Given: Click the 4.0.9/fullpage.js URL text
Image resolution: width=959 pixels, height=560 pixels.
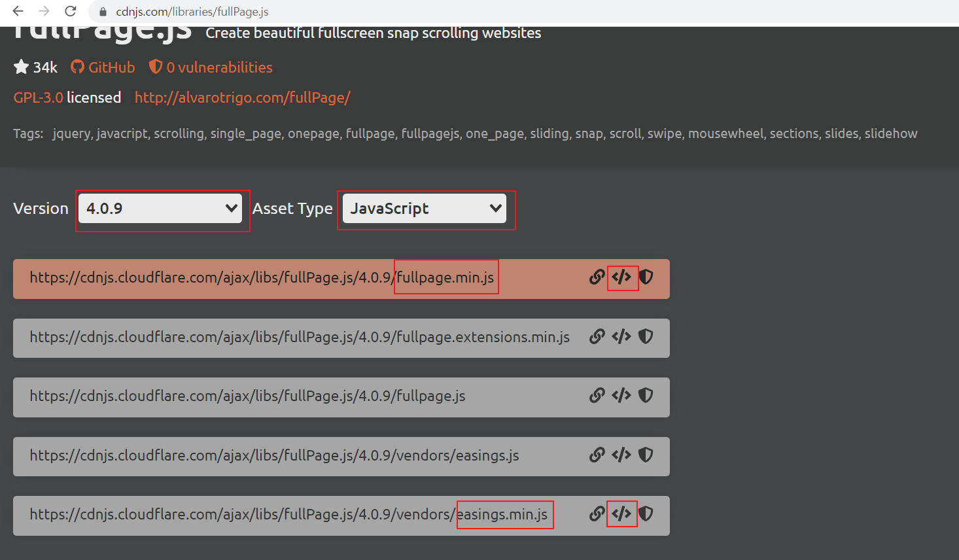Looking at the screenshot, I should [x=247, y=396].
